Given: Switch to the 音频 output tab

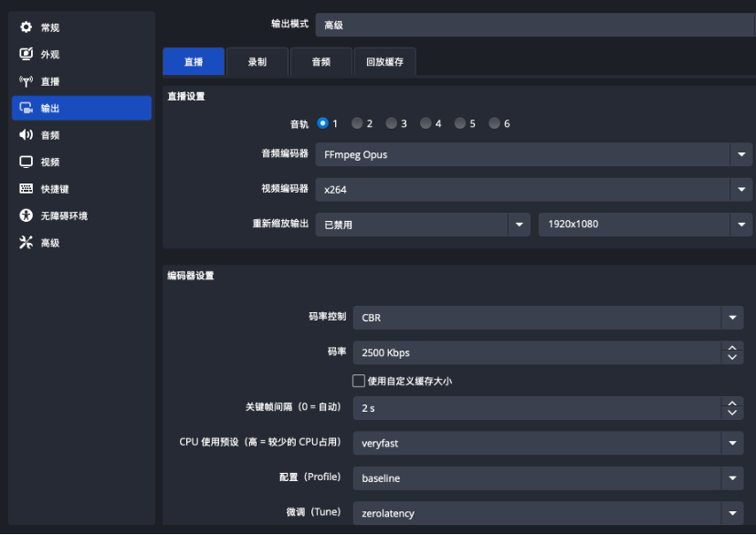Looking at the screenshot, I should 321,62.
